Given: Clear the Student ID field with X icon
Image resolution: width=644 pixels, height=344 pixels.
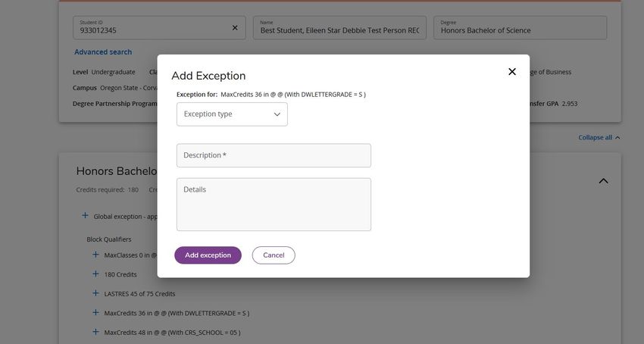Looking at the screenshot, I should tap(235, 27).
